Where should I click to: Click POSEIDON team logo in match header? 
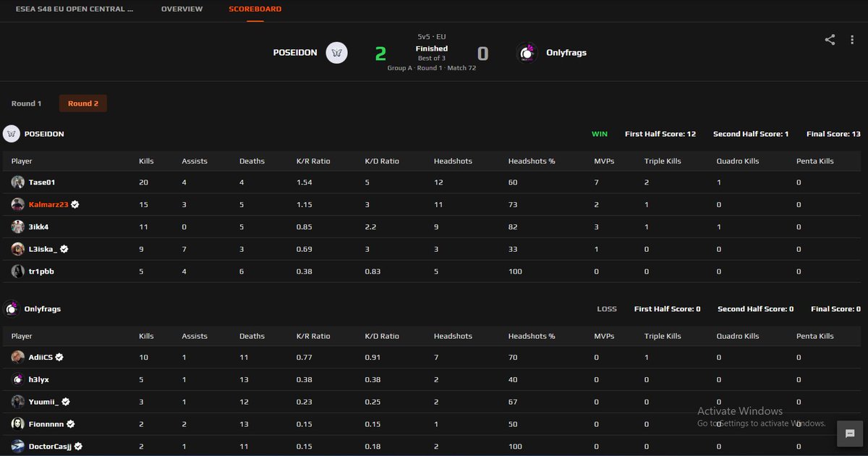(336, 53)
